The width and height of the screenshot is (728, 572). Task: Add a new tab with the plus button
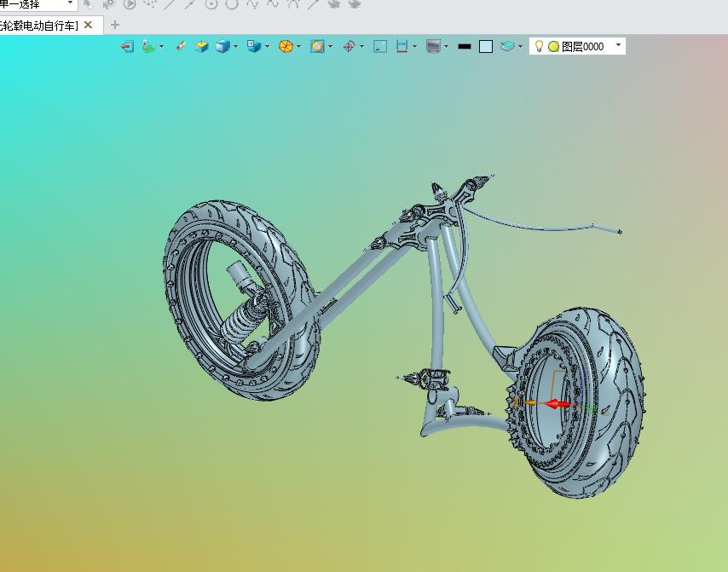115,26
